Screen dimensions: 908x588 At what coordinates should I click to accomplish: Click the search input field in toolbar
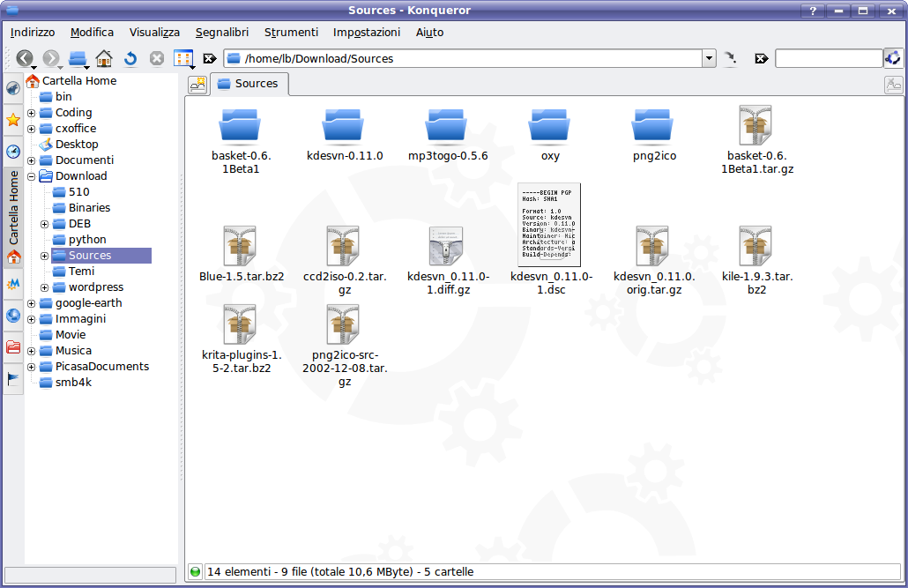tap(827, 59)
